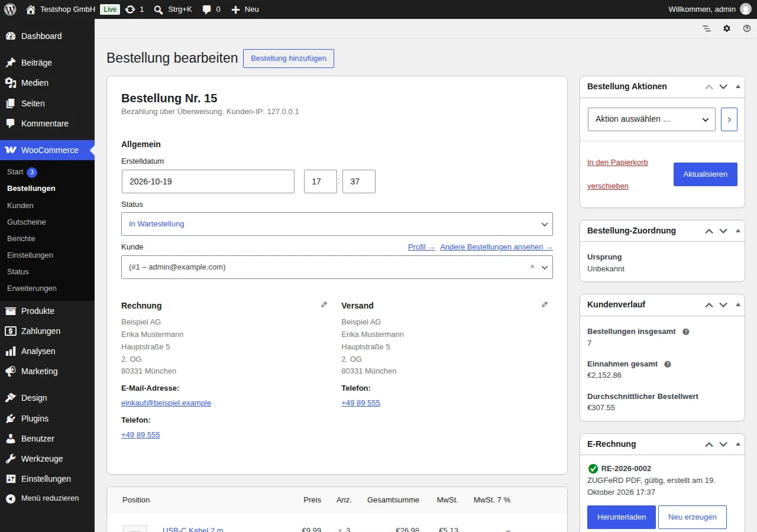Click the Aktualisieren button

click(x=706, y=174)
